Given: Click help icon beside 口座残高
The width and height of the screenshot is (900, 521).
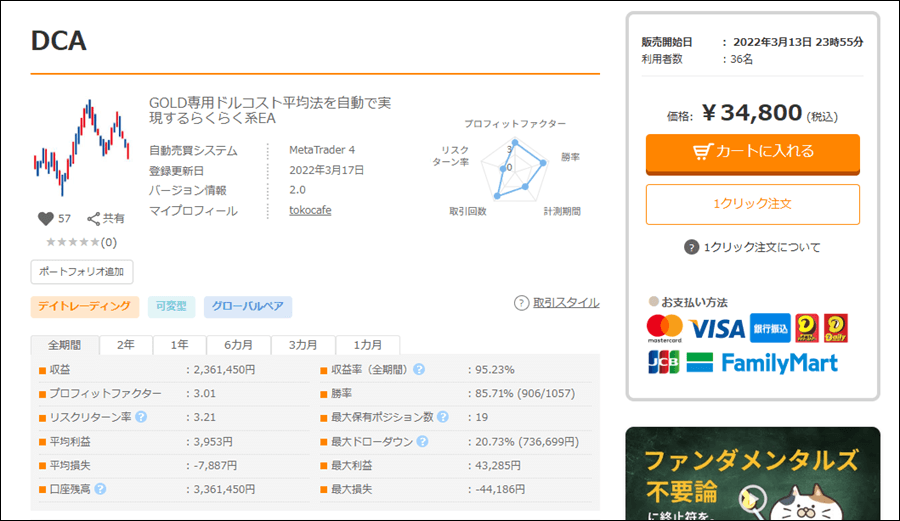Looking at the screenshot, I should [100, 489].
